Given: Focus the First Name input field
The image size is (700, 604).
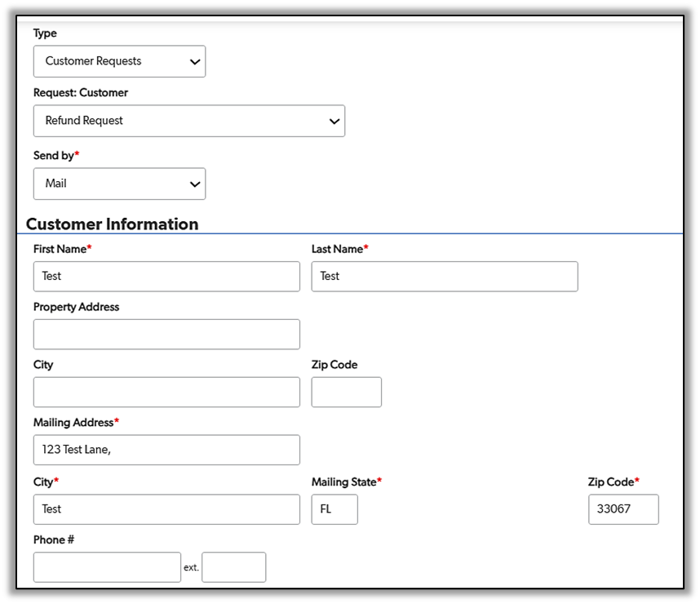Looking at the screenshot, I should 166,277.
